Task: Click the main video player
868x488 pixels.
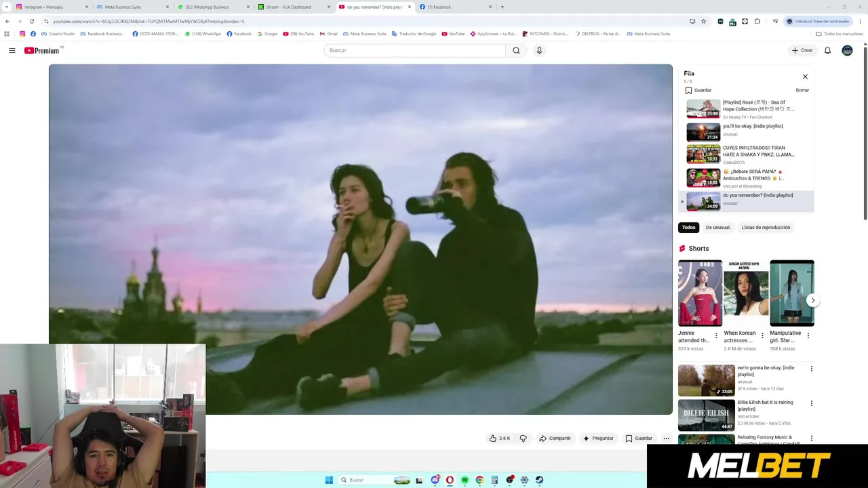Action: pos(360,239)
